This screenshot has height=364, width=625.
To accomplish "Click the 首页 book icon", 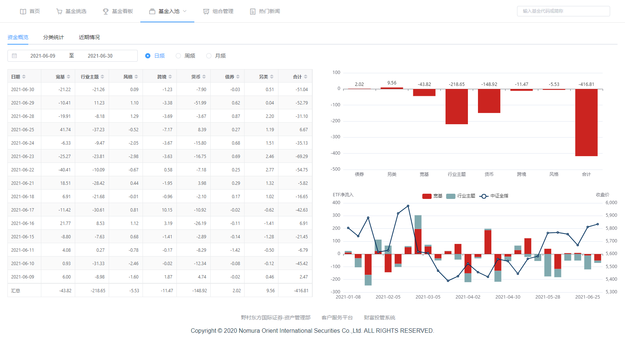I will tap(23, 12).
